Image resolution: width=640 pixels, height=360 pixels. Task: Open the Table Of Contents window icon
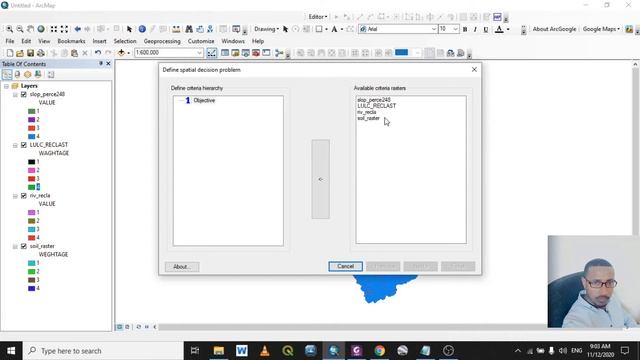pos(225,53)
